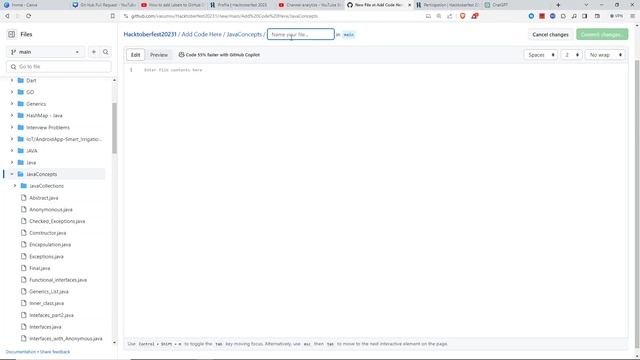The width and height of the screenshot is (640, 360).
Task: Expand the IoT/AndroidApp-Smart_Irrigation folder chevron
Action: coord(12,139)
